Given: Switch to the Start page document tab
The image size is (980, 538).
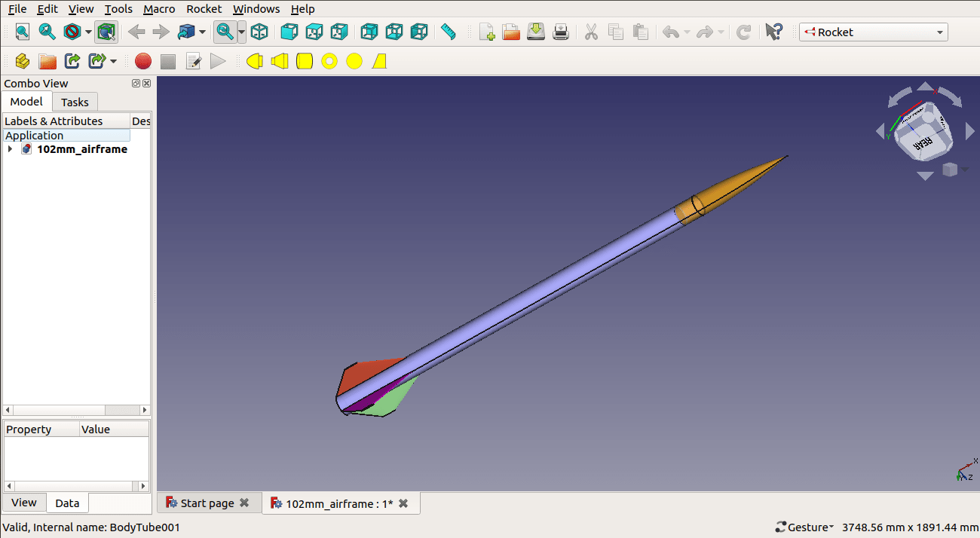Looking at the screenshot, I should pos(207,503).
